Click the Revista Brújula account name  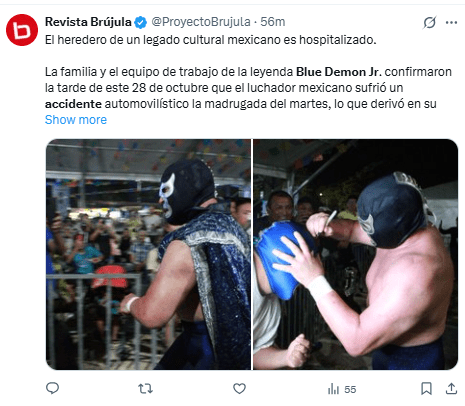[x=88, y=22]
